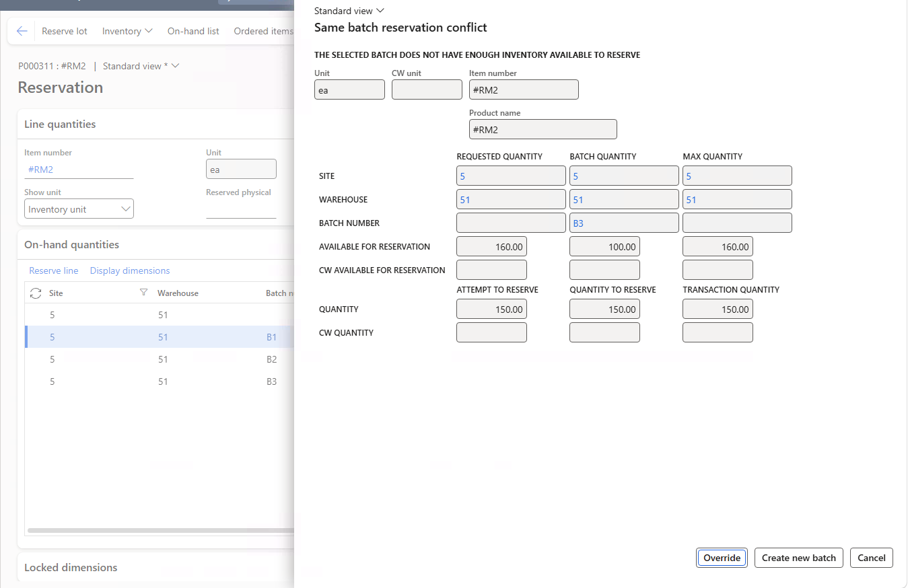This screenshot has height=588, width=908.
Task: Click the grid refresh icon
Action: click(x=36, y=293)
